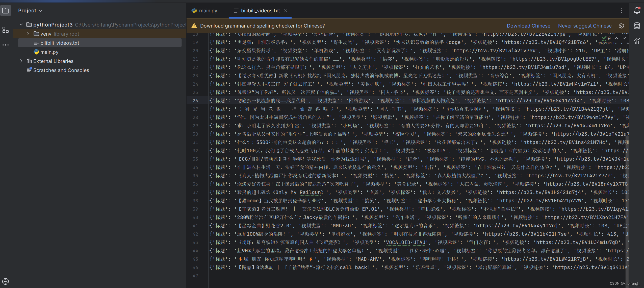Select the venv library root item
644x288 pixels.
pyautogui.click(x=100, y=34)
